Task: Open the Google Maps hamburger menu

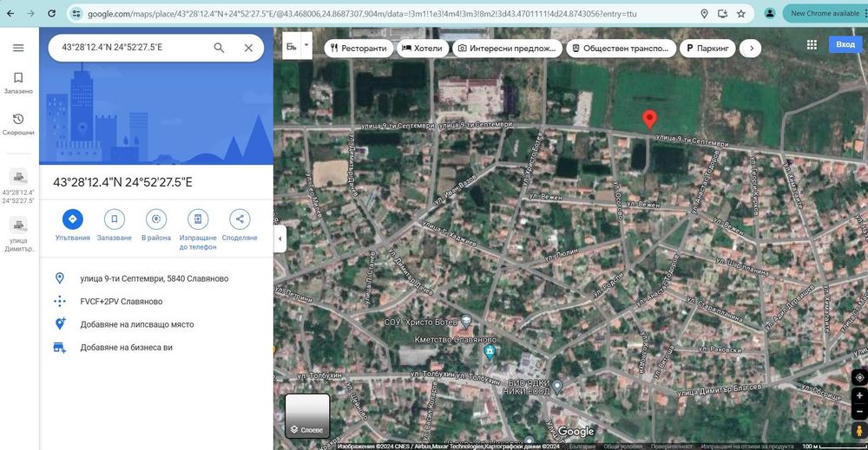Action: click(18, 48)
